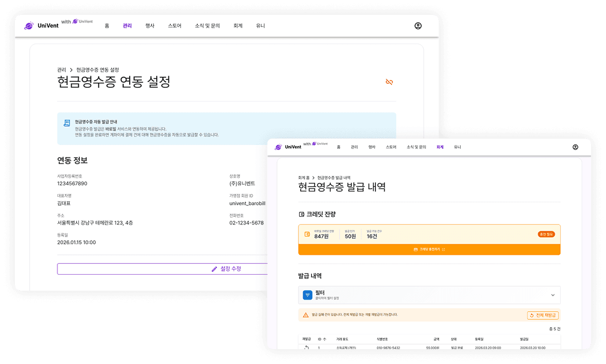Click the wallet icon in the 크레딧 잔량 card

[x=307, y=234]
